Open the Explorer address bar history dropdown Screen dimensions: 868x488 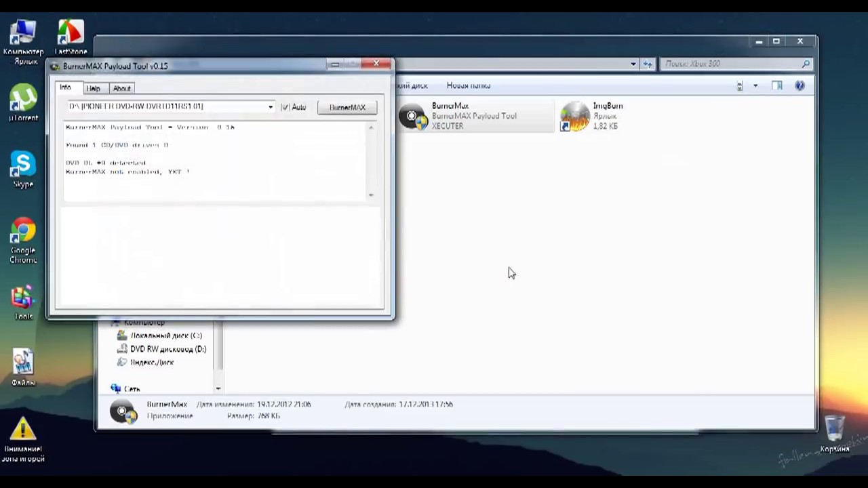(x=633, y=64)
